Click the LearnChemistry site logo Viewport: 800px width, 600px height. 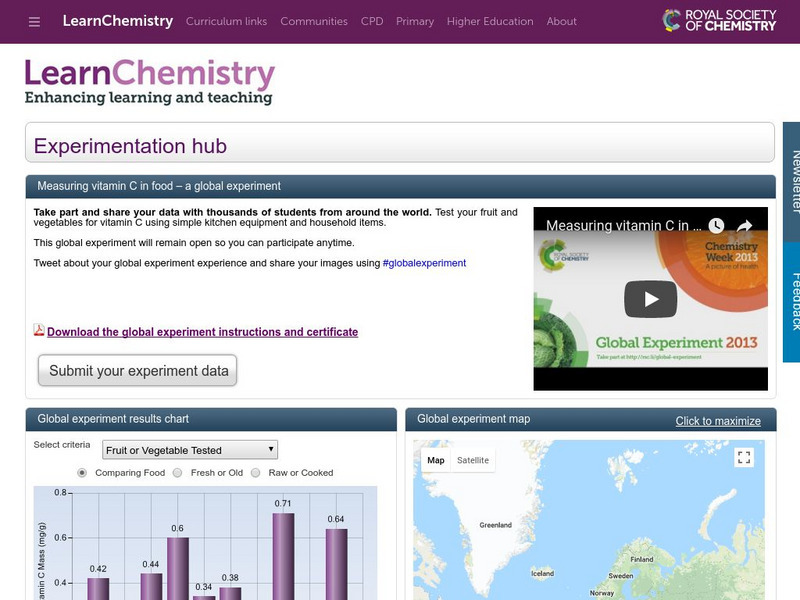click(x=150, y=75)
